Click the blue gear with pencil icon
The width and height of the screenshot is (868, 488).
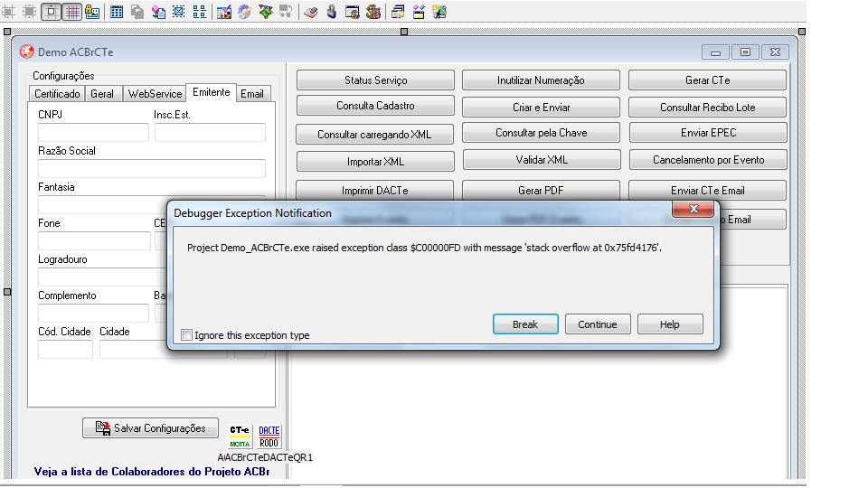click(245, 12)
